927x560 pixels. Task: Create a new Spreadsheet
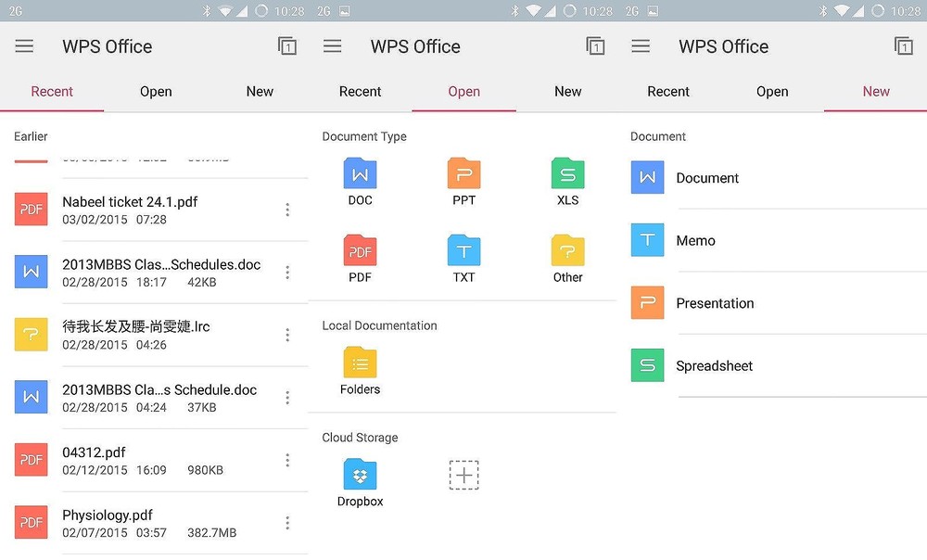pos(714,366)
